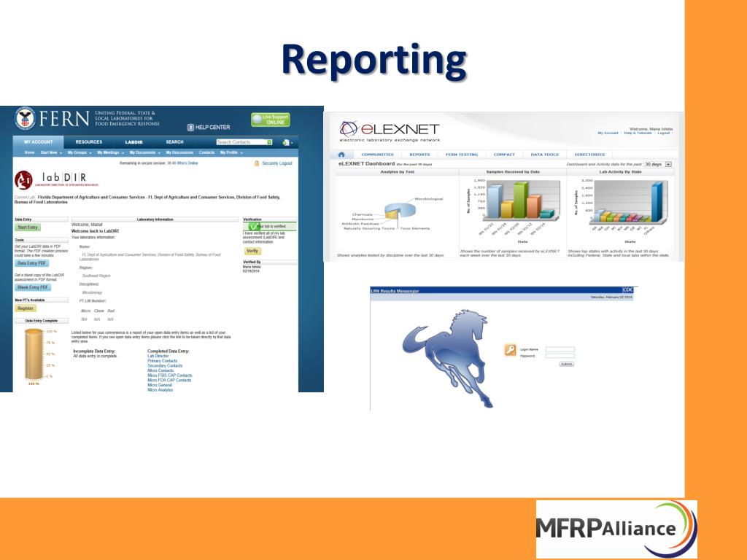
Task: Click the MFRP Alliance logo
Action: [616, 529]
